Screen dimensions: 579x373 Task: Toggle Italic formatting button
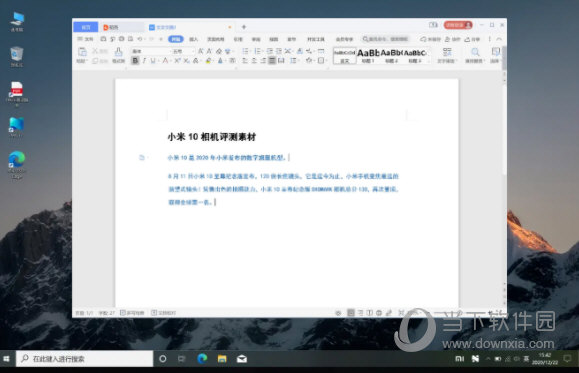pos(144,61)
